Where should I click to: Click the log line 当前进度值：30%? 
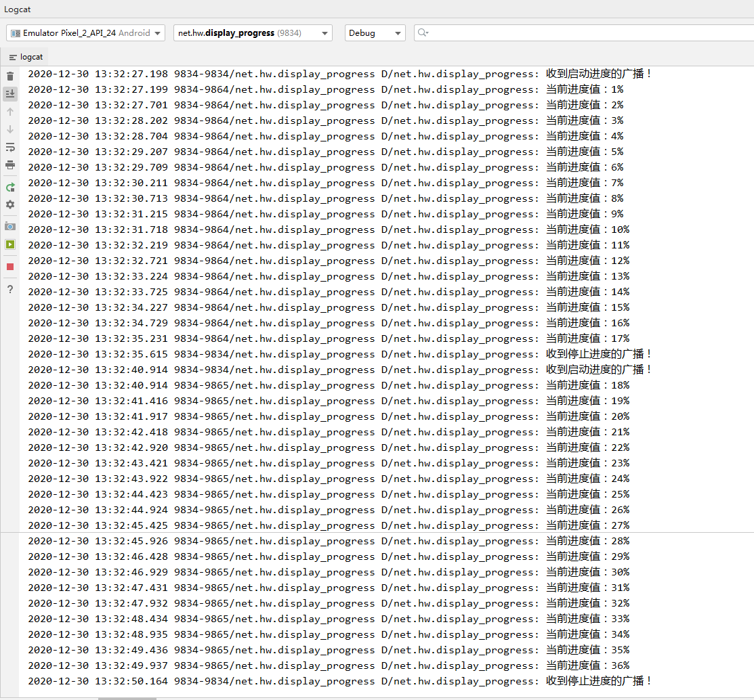[329, 572]
